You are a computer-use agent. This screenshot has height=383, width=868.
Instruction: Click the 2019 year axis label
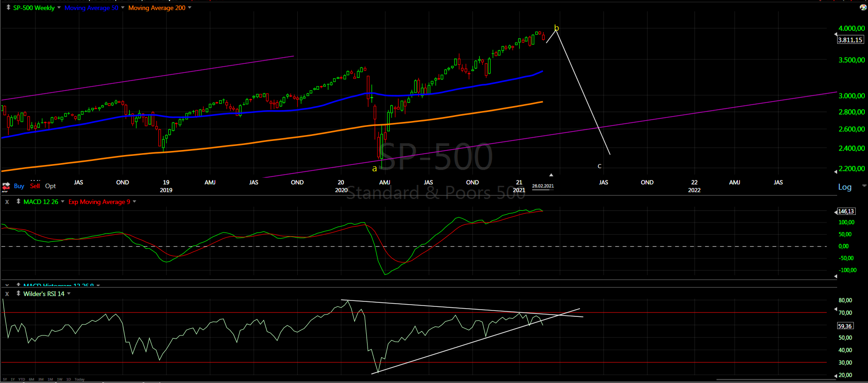pos(166,190)
